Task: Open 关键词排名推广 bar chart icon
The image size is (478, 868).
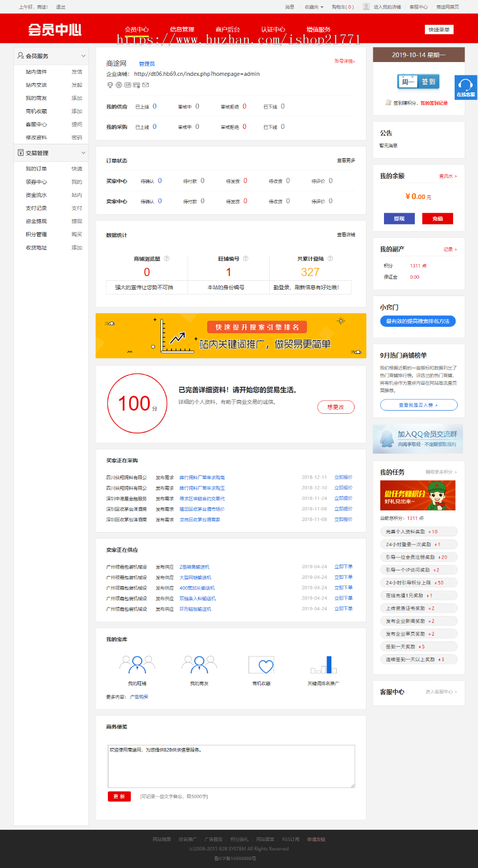Action: (323, 665)
